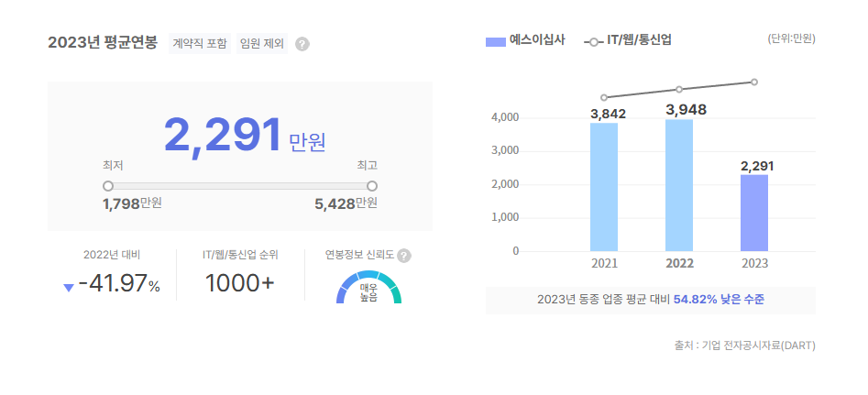Click the 출처 DART source note
868x395 pixels.
(x=744, y=346)
